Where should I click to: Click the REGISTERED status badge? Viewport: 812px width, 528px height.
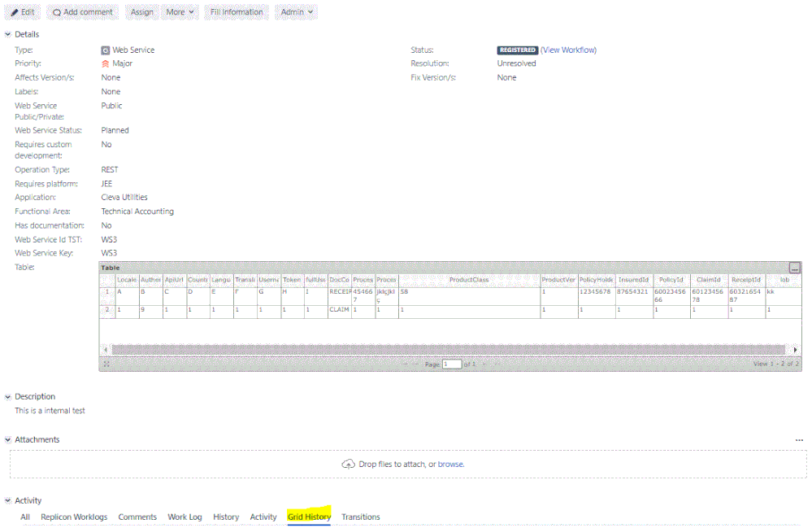tap(517, 50)
